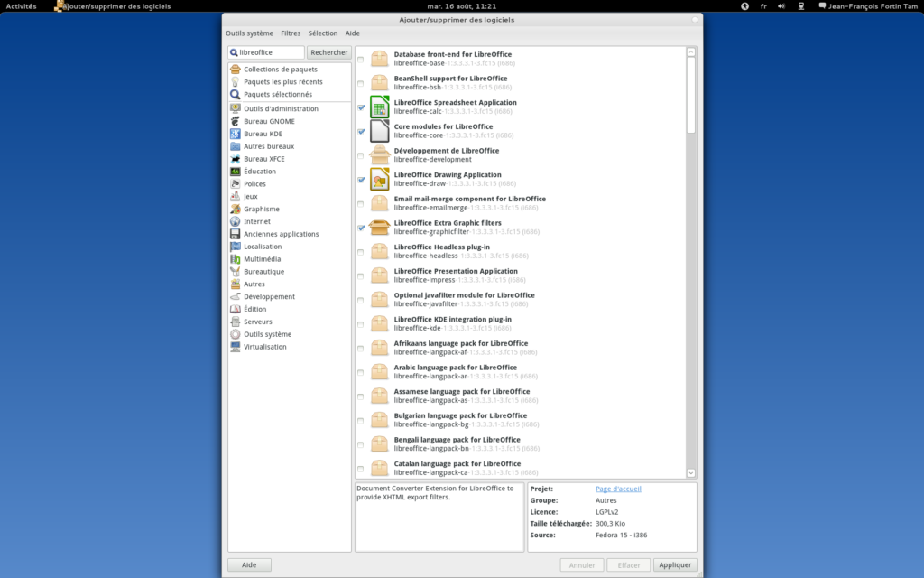Select the Polices category icon

236,184
